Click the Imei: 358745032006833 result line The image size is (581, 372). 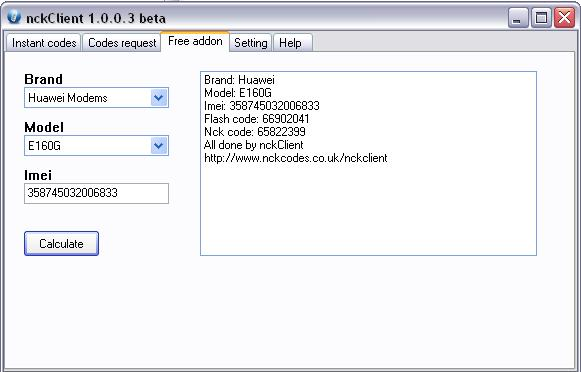(262, 106)
